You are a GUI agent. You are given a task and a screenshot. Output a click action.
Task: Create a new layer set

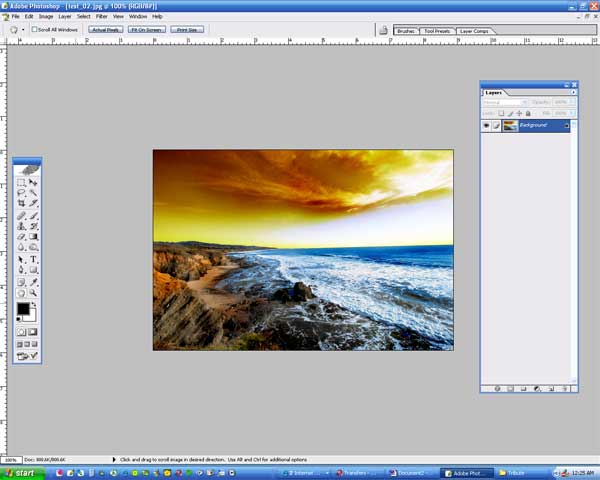[x=523, y=389]
